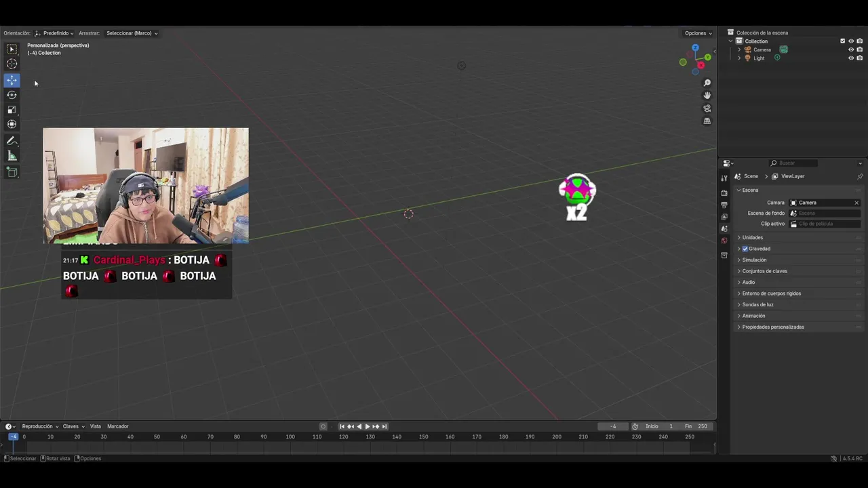
Task: Activate the Transform tool
Action: 12,124
